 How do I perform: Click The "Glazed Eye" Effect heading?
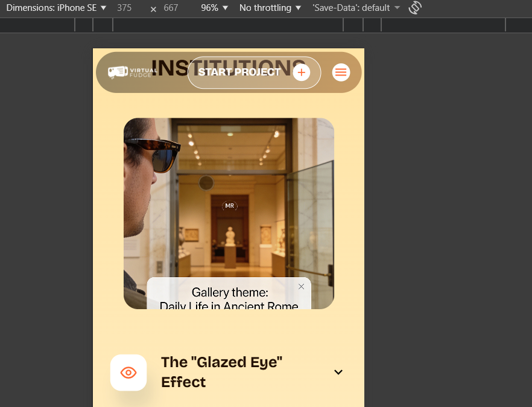click(x=221, y=372)
